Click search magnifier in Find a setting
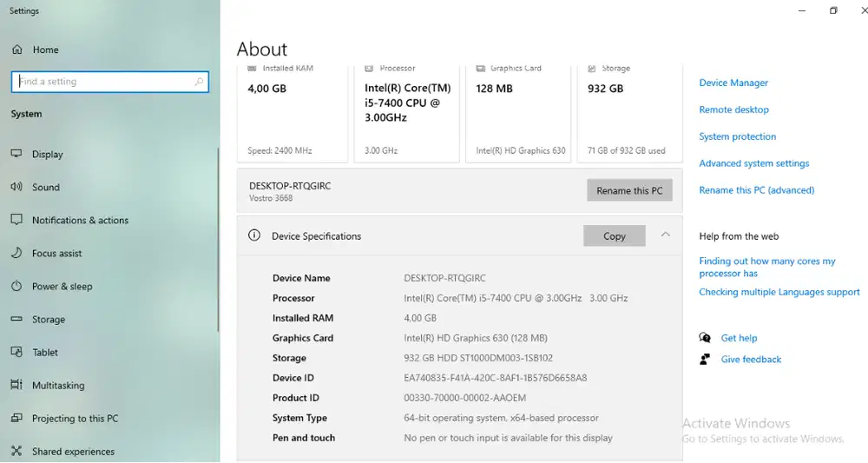Image resolution: width=868 pixels, height=463 pixels. (199, 82)
